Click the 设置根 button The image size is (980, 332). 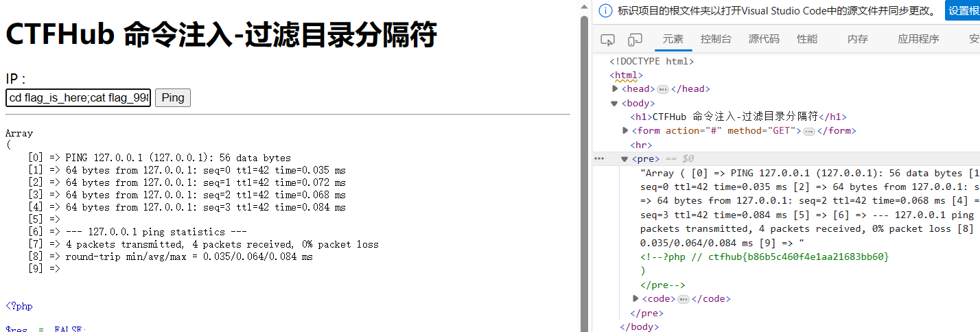[x=962, y=10]
